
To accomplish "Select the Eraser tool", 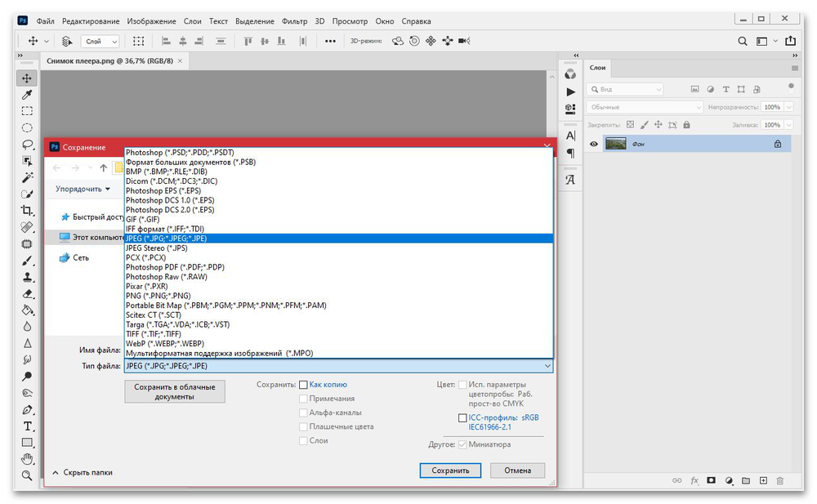I will 27,294.
